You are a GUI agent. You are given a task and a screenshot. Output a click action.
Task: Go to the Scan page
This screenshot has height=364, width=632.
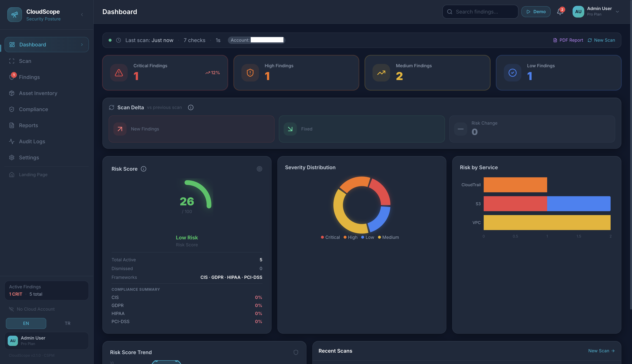coord(46,61)
